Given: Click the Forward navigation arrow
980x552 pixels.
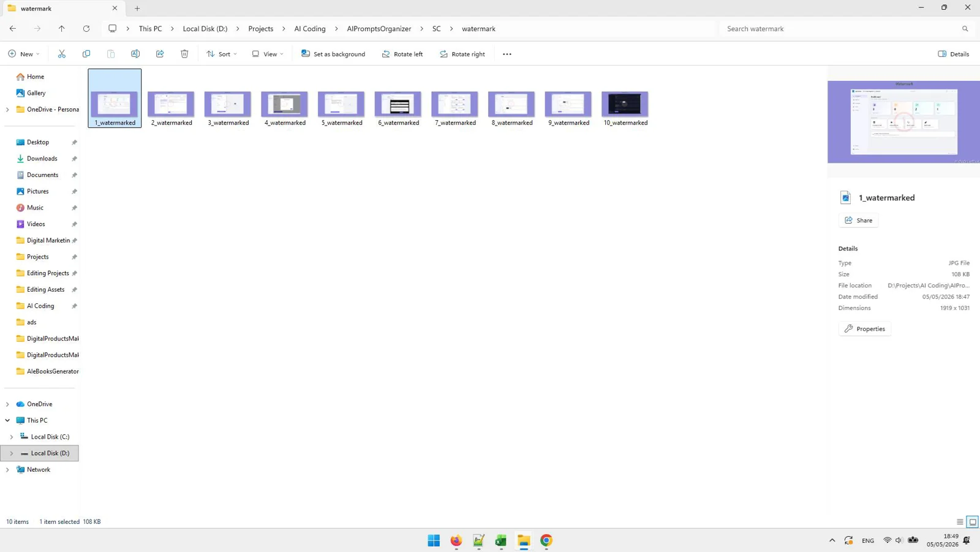Looking at the screenshot, I should (x=37, y=29).
